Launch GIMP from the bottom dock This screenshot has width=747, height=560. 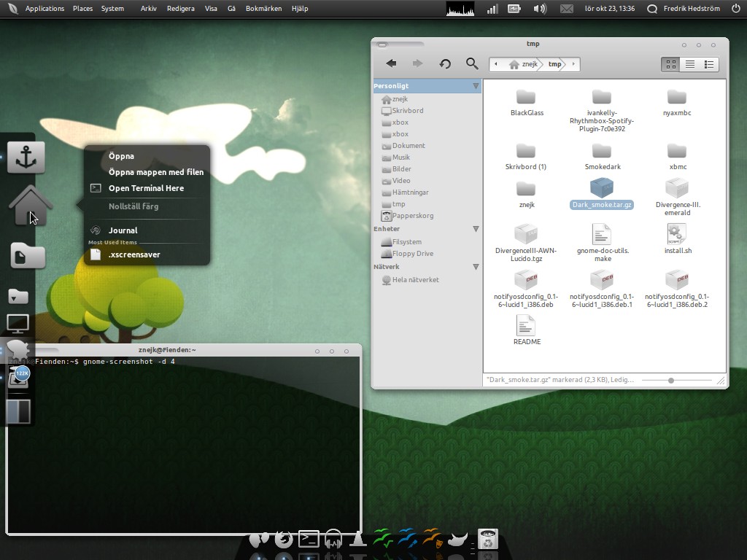point(458,540)
